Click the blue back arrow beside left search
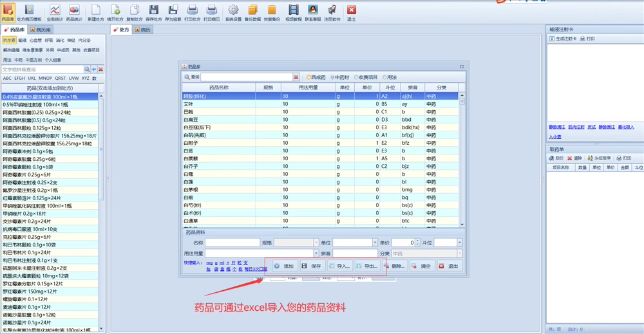Viewport: 644px width, 334px height. tap(94, 70)
